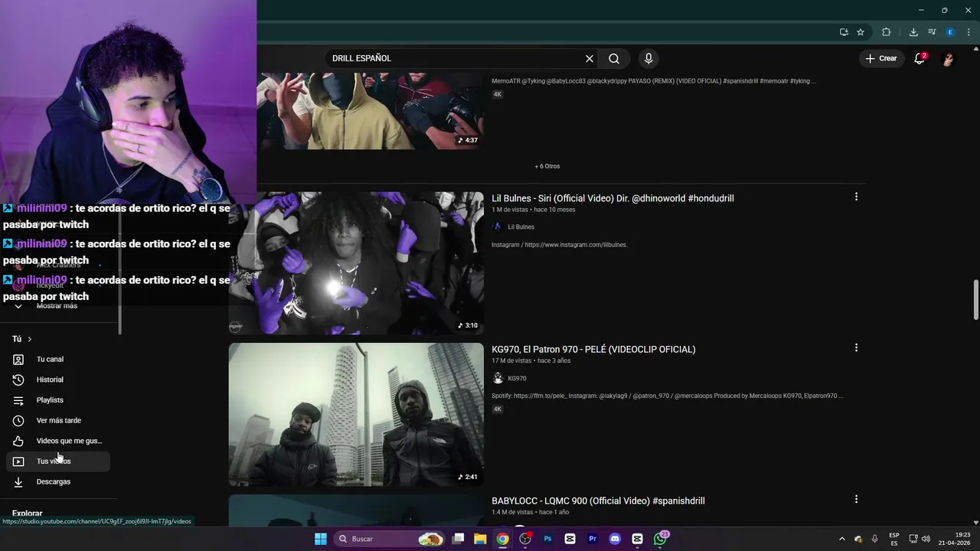Bookmark this page with the star icon
Screen dimensions: 980x551
[861, 32]
